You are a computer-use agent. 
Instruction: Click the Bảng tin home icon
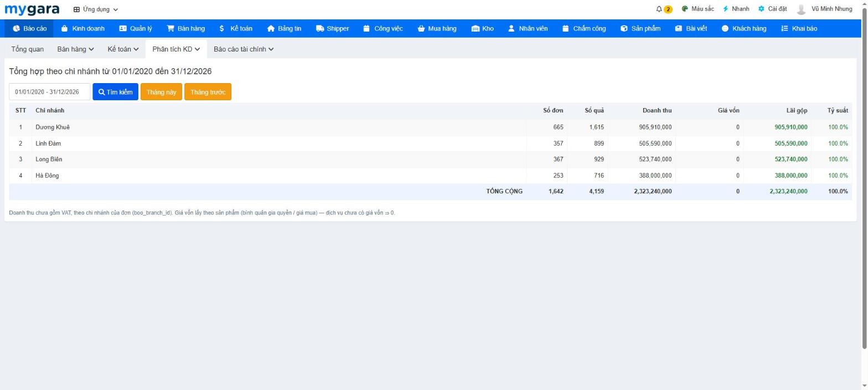(271, 28)
